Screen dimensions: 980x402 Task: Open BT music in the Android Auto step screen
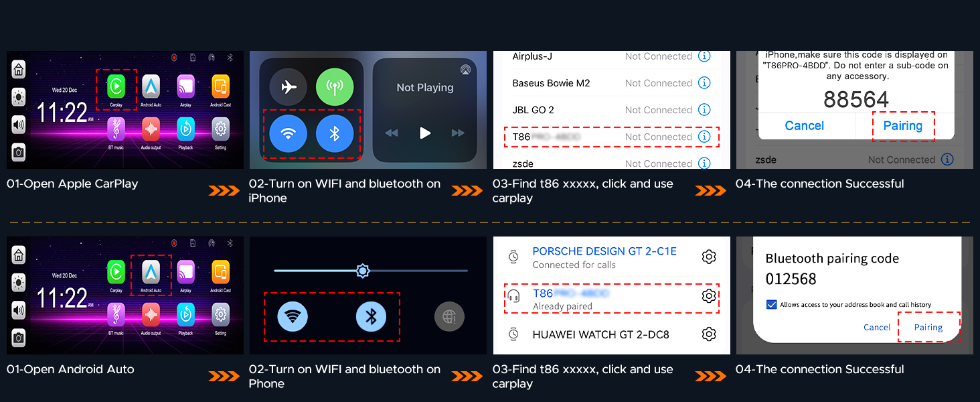pyautogui.click(x=116, y=314)
